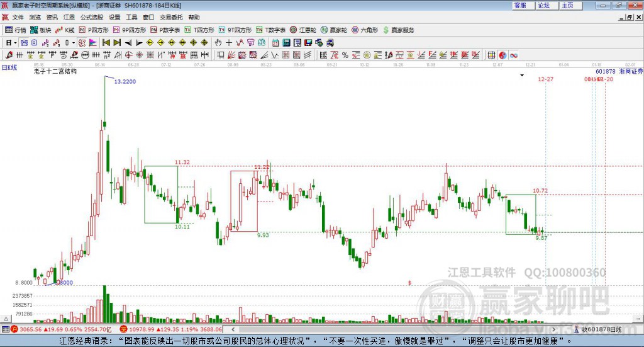Select the crosshair cursor tool
This screenshot has width=644, height=347.
click(x=229, y=43)
